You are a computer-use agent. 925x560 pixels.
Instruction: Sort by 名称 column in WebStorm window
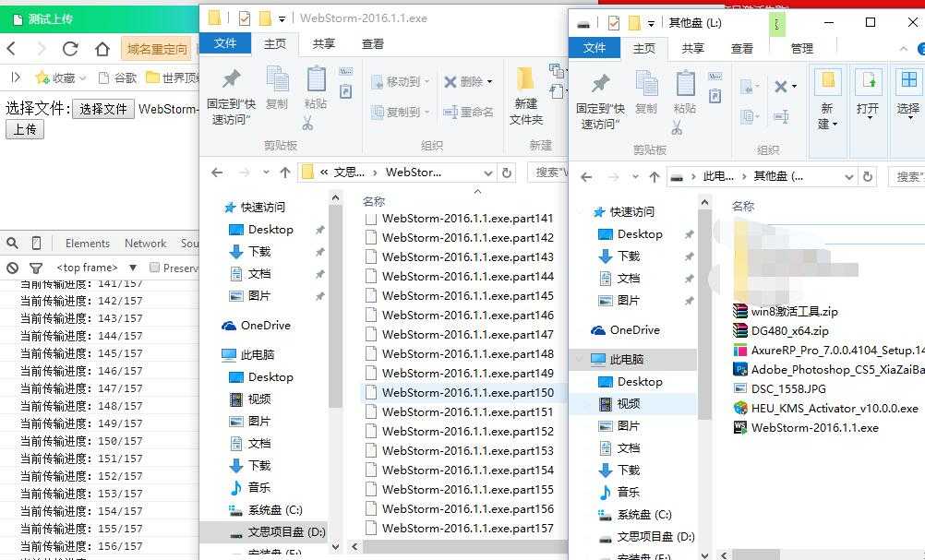click(x=374, y=202)
